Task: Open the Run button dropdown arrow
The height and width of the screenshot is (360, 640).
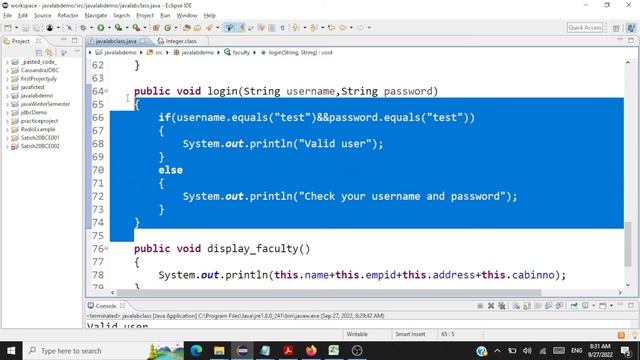Action: [x=109, y=28]
